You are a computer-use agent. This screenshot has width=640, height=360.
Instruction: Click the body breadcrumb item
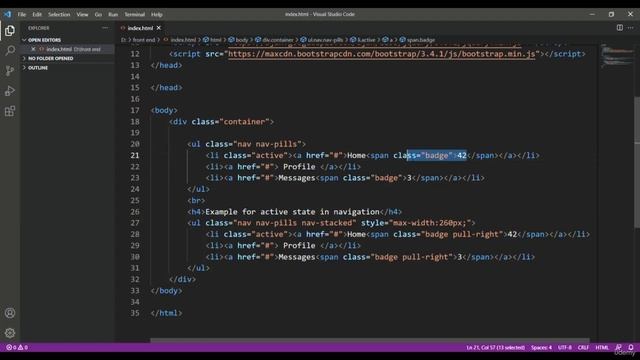tap(238, 40)
